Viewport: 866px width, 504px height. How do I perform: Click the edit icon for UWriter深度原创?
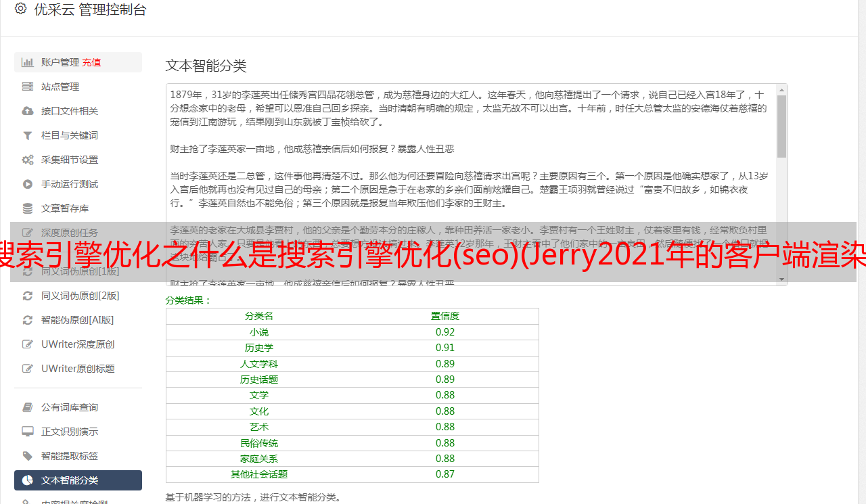28,344
